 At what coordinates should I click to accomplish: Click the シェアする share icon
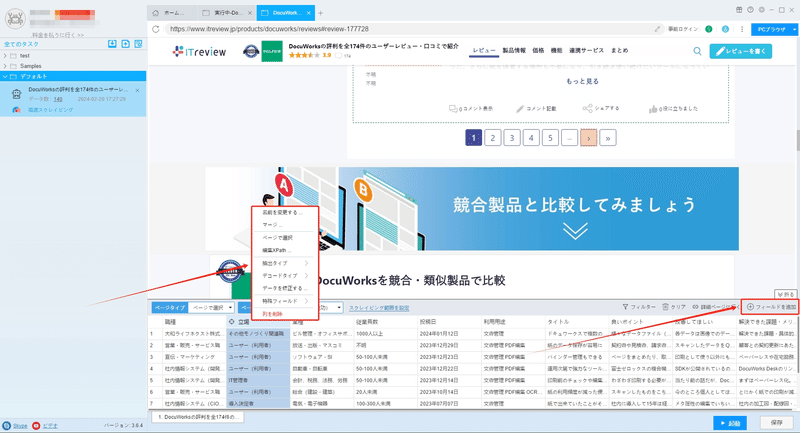click(587, 108)
